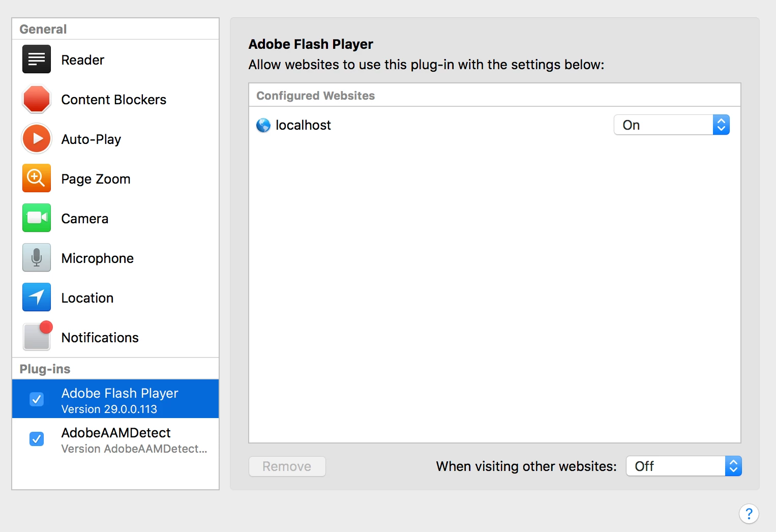The image size is (776, 532).
Task: Open Page Zoom magnifier icon
Action: pyautogui.click(x=37, y=178)
